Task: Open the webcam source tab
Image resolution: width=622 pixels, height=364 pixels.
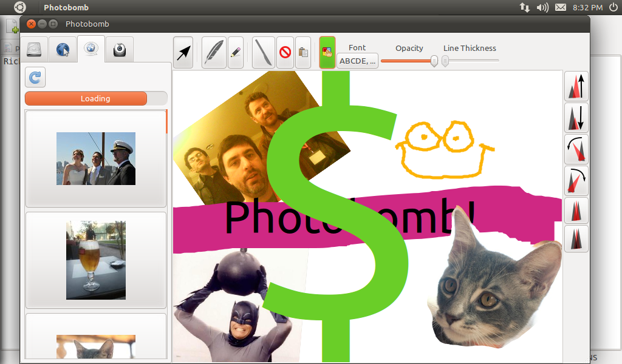Action: (x=120, y=50)
